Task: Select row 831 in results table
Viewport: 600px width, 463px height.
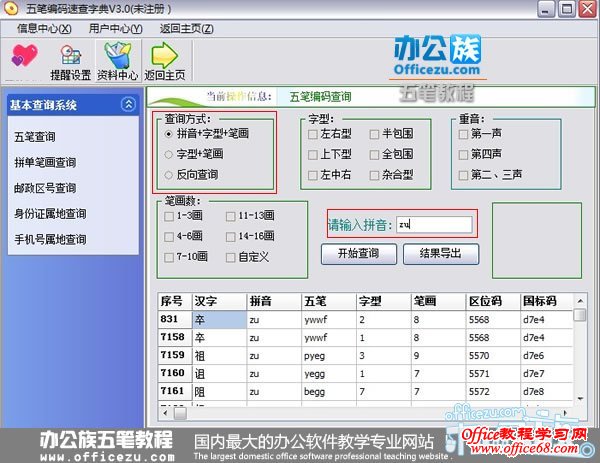Action: click(365, 320)
